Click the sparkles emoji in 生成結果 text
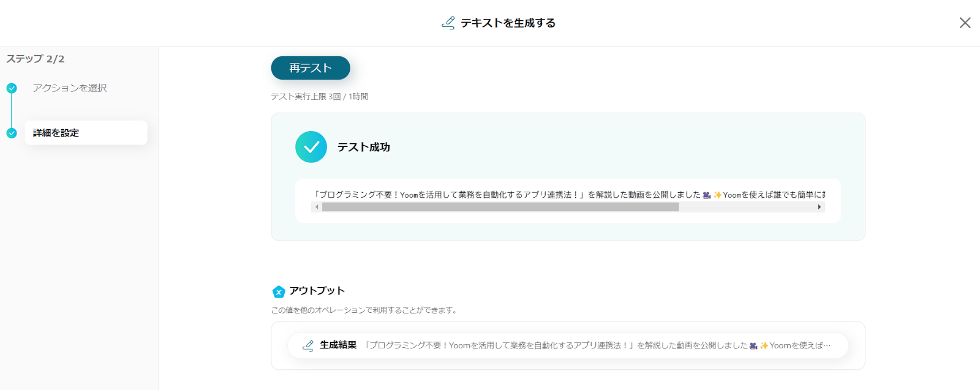This screenshot has width=980, height=390. tap(764, 346)
